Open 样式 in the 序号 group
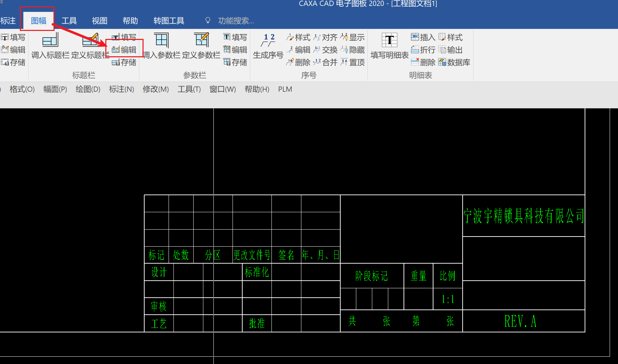 pyautogui.click(x=298, y=37)
